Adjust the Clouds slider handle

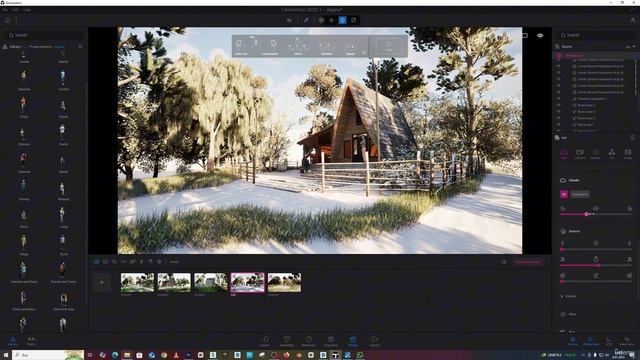587,214
